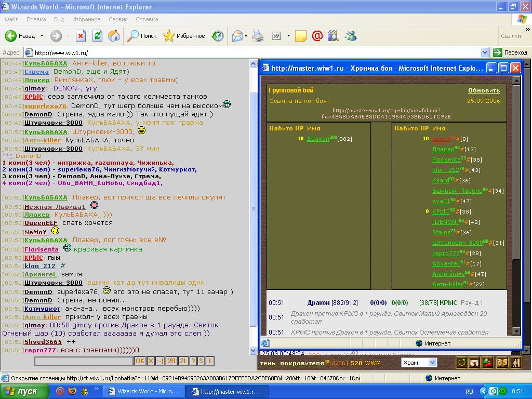Open the Вид menu

59,19
